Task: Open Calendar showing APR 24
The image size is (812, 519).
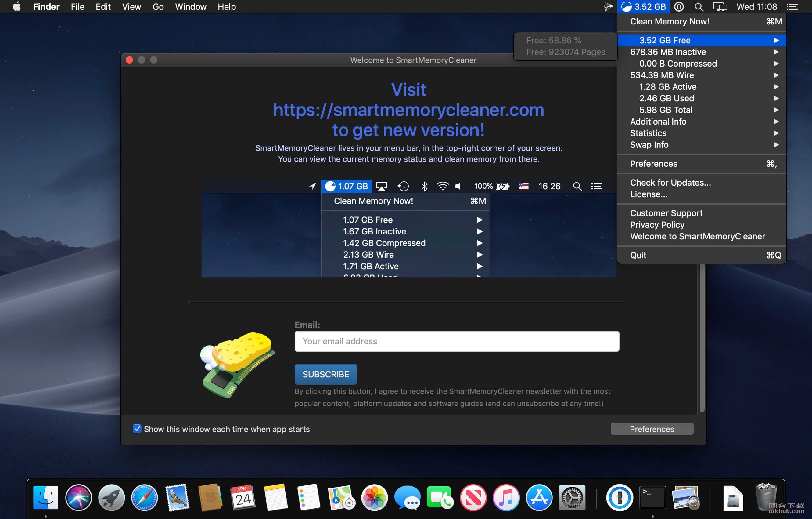Action: [x=243, y=497]
